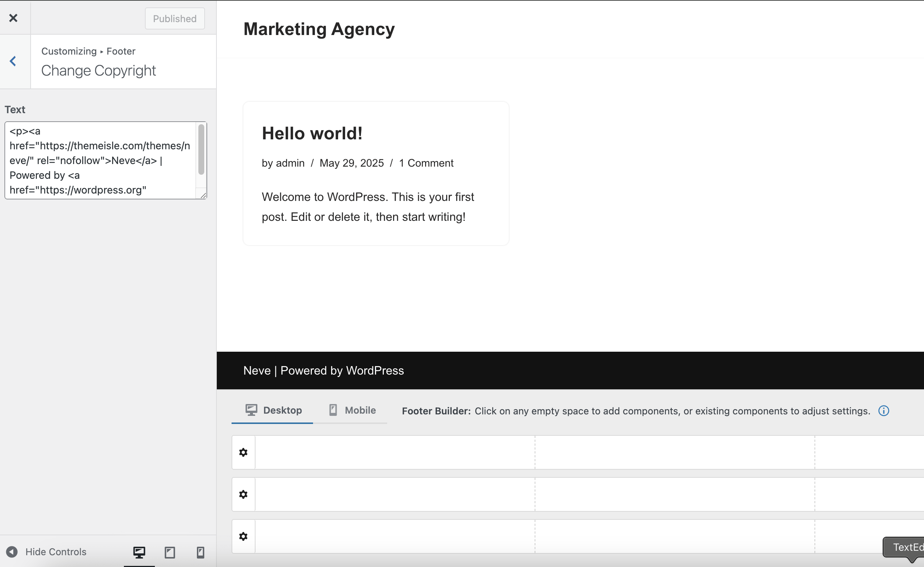Click the 1 Comment link
924x567 pixels.
coord(426,163)
